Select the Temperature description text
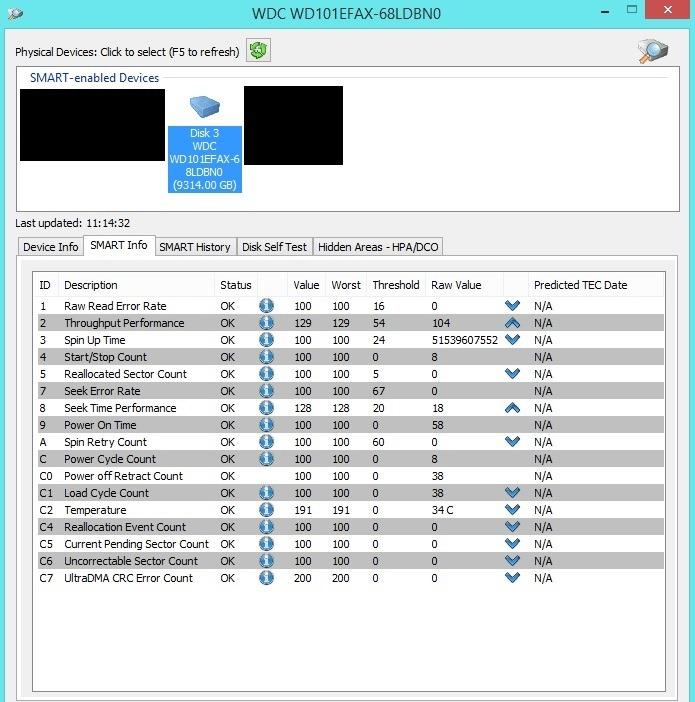The width and height of the screenshot is (695, 702). click(x=95, y=510)
